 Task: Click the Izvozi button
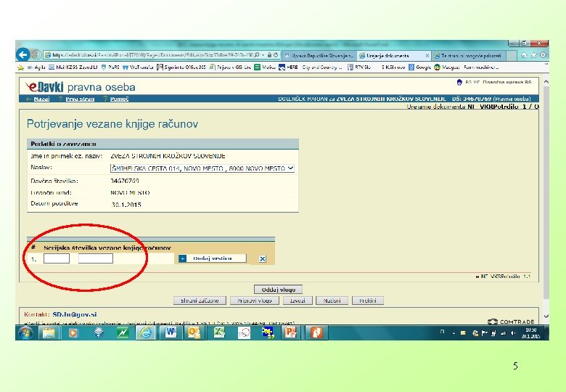[x=298, y=301]
